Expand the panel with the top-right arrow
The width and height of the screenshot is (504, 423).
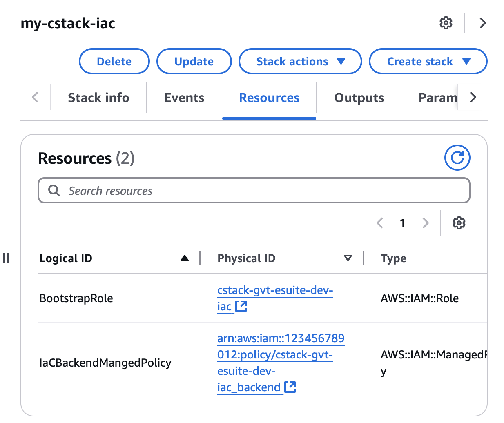[482, 23]
